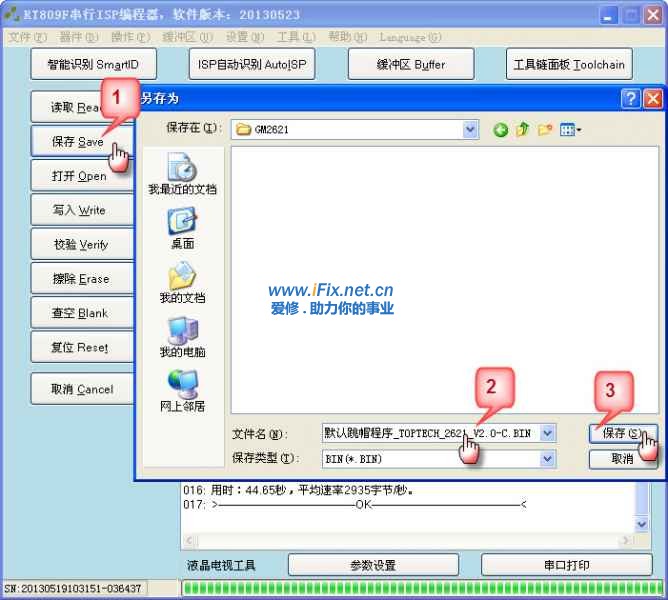Go up one folder level icon
Screen dimensions: 668x600
(522, 130)
